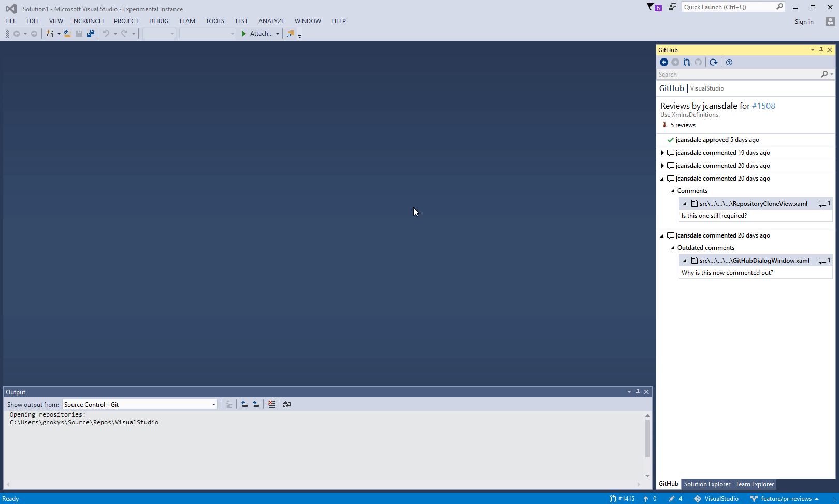Clear all Output window text
The image size is (839, 504).
271,404
